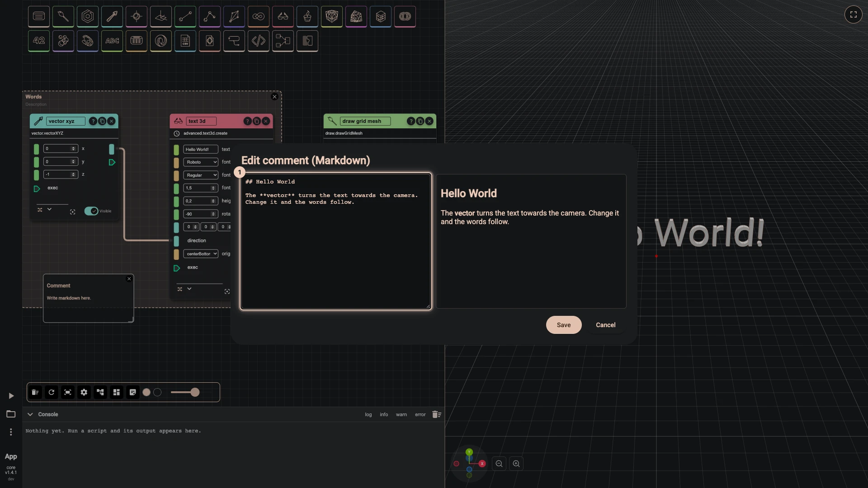Open the 3D glasses category icon
The width and height of the screenshot is (868, 488).
coord(283,17)
